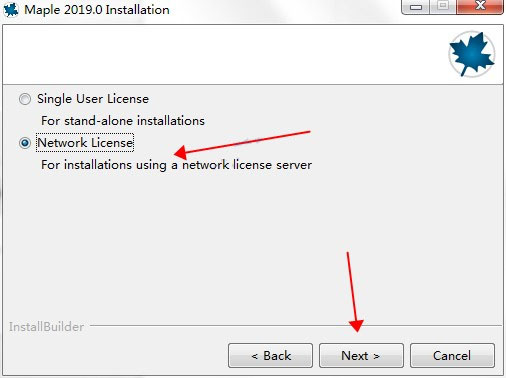The image size is (506, 378).
Task: Proceed with the Next button
Action: pyautogui.click(x=361, y=356)
